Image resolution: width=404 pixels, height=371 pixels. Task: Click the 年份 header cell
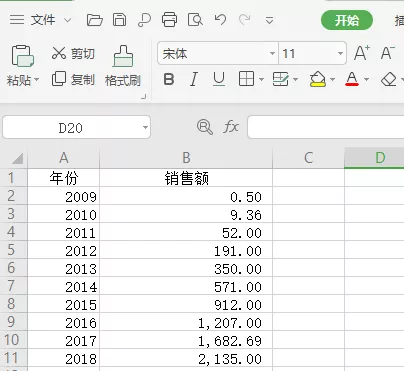tap(64, 178)
